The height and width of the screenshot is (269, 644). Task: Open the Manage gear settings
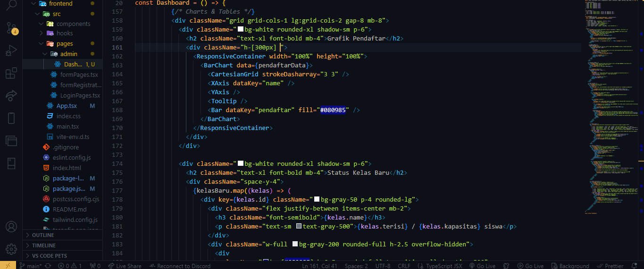pos(11,249)
